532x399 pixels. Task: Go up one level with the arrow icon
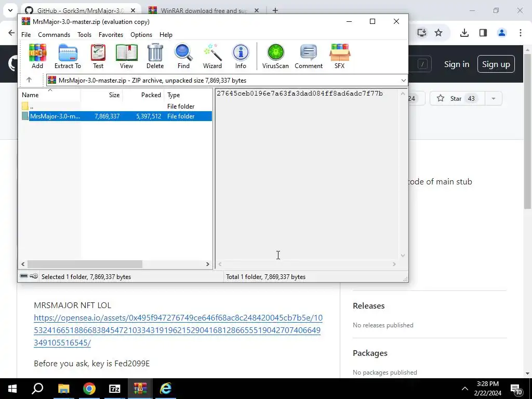coord(29,80)
